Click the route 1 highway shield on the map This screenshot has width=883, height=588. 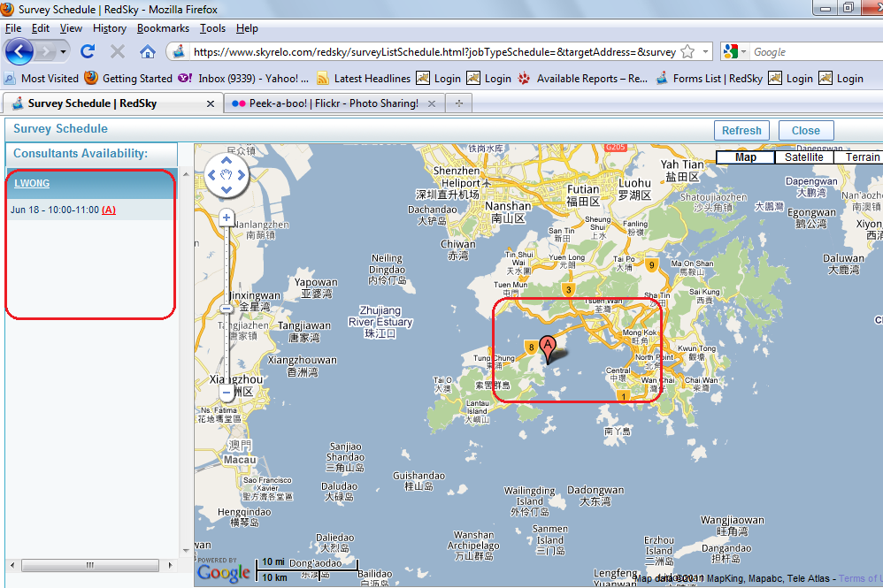(x=623, y=395)
